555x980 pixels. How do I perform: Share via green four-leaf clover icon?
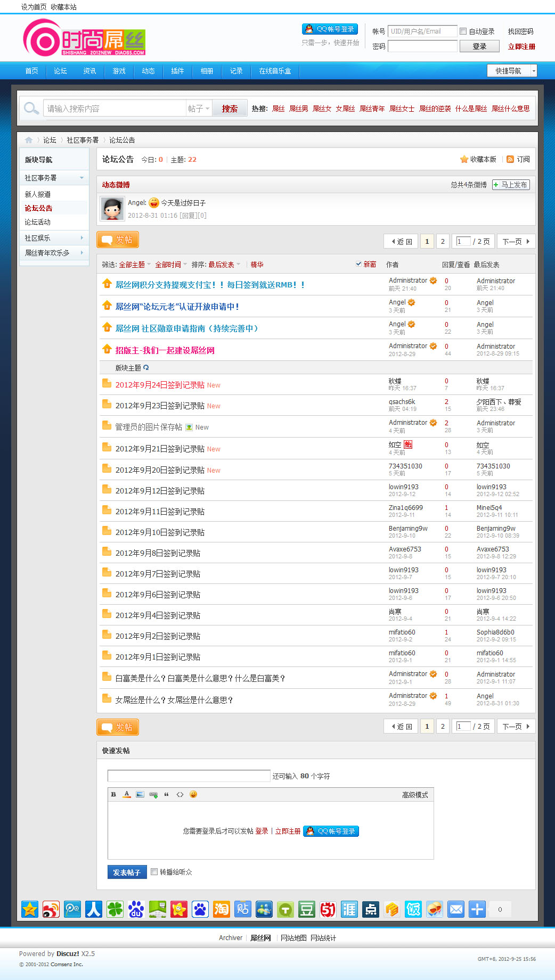coord(115,909)
